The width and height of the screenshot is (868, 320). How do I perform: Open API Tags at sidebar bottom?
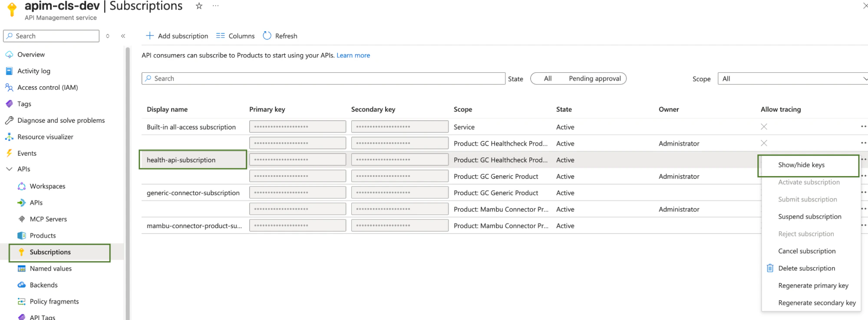click(43, 317)
